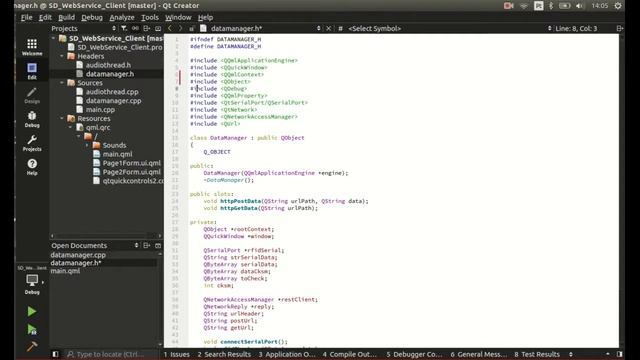Open the Welcome mode
This screenshot has width=640, height=360.
pos(32,47)
